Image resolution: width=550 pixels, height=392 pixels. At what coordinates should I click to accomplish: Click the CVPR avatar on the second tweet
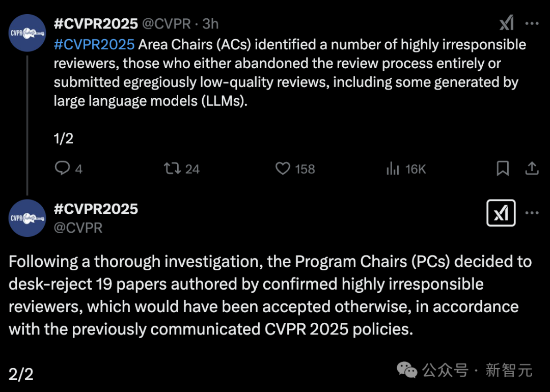26,218
